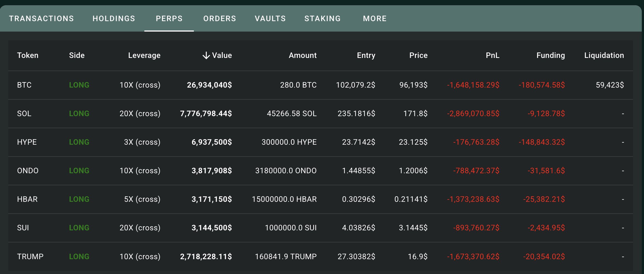Open the Transactions tab
Image resolution: width=644 pixels, height=274 pixels.
point(42,18)
